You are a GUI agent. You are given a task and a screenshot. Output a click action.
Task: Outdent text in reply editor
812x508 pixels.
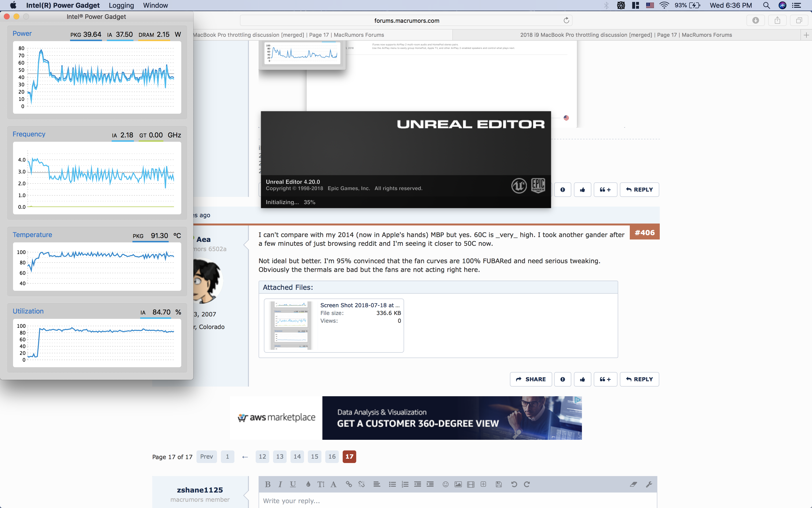[x=417, y=484]
